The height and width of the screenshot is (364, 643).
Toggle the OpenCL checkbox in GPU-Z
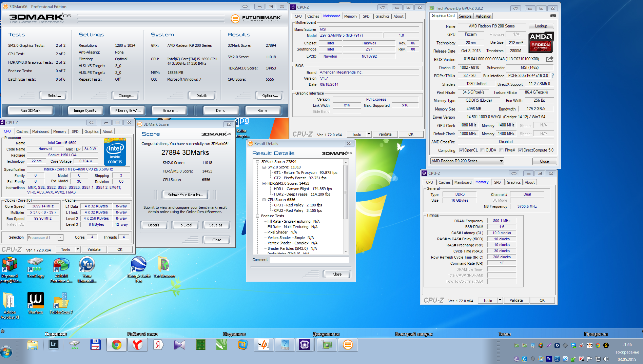(461, 150)
